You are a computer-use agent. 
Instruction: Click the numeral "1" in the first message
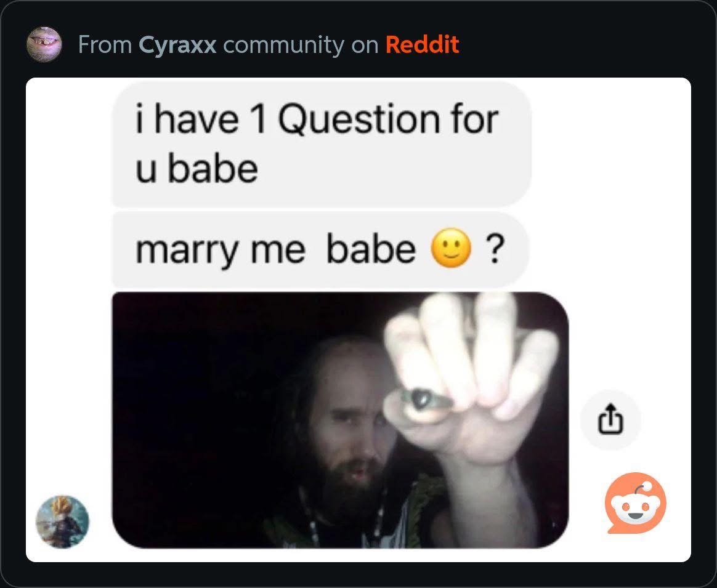(x=258, y=120)
